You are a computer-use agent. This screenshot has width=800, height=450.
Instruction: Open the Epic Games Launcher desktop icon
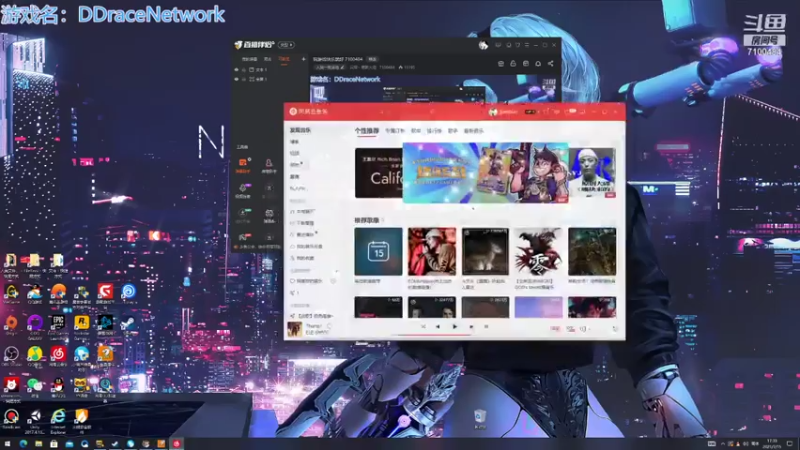pyautogui.click(x=58, y=324)
